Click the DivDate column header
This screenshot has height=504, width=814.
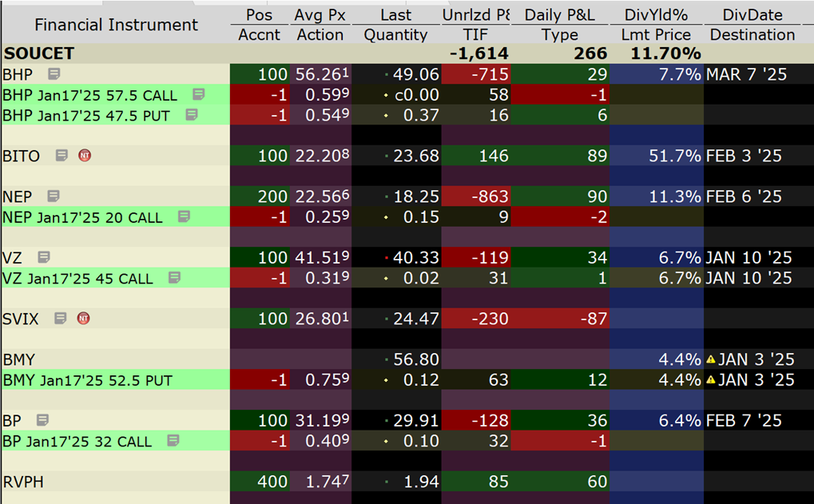[x=752, y=15]
